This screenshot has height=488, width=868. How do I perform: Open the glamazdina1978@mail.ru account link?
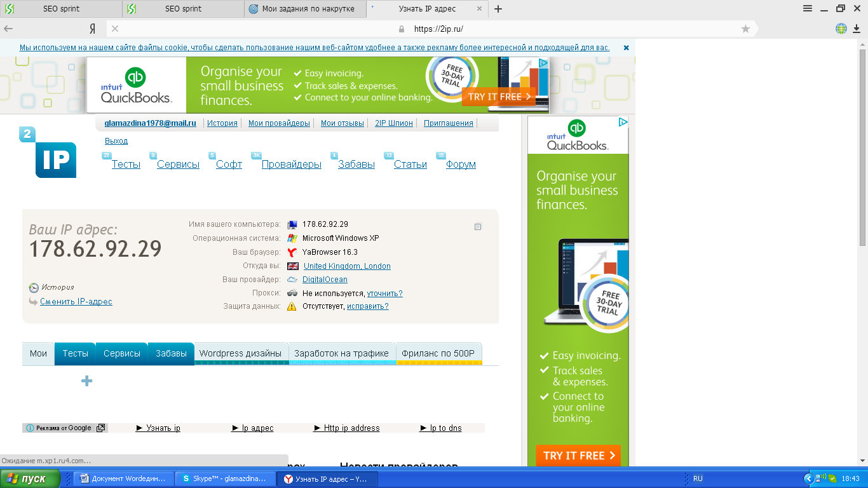tap(151, 123)
